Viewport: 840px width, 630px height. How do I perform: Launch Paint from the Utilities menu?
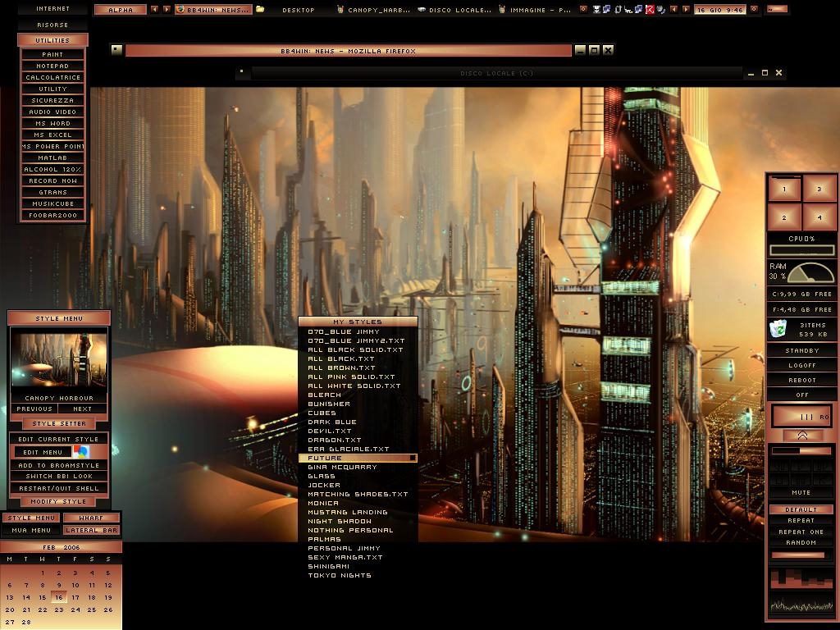click(52, 54)
